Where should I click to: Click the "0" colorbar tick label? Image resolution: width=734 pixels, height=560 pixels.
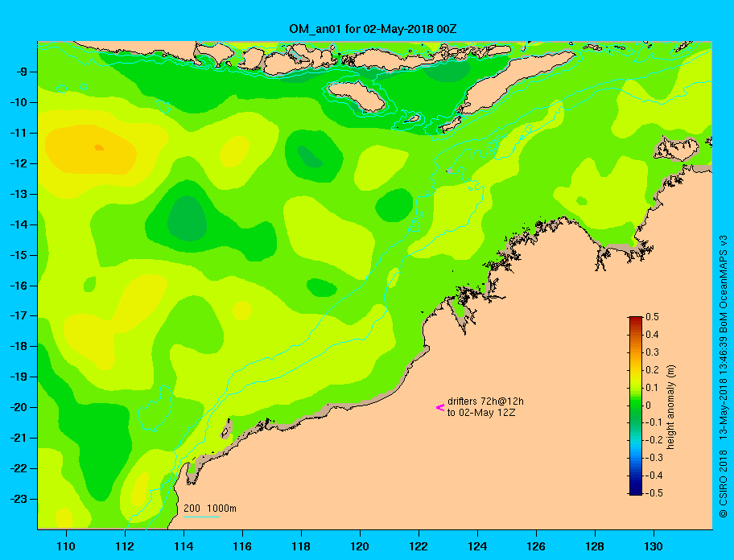click(649, 406)
